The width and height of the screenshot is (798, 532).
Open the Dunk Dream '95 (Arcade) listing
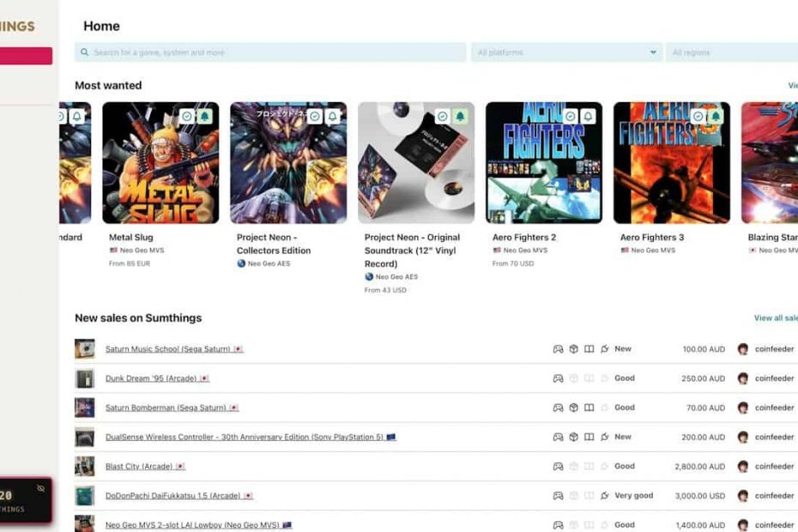pos(151,378)
